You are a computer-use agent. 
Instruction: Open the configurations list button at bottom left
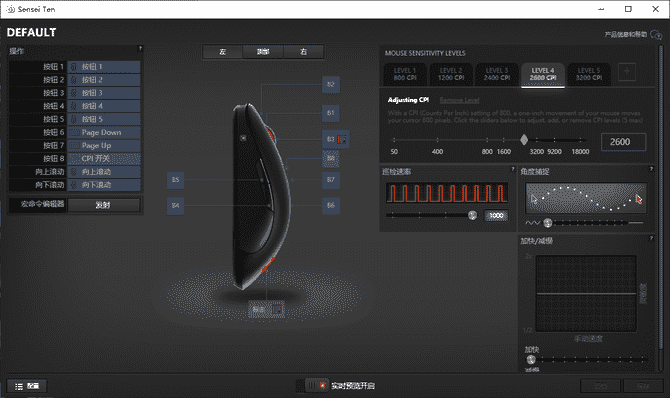[26, 386]
